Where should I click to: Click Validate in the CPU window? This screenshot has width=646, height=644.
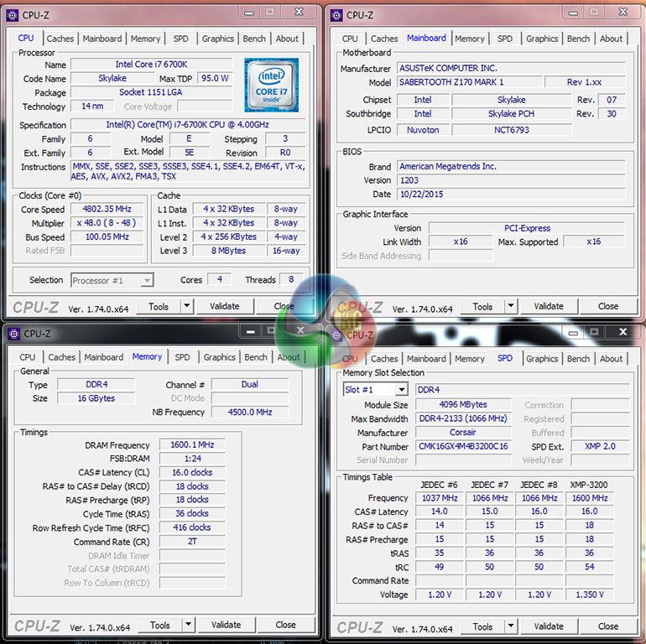click(225, 306)
